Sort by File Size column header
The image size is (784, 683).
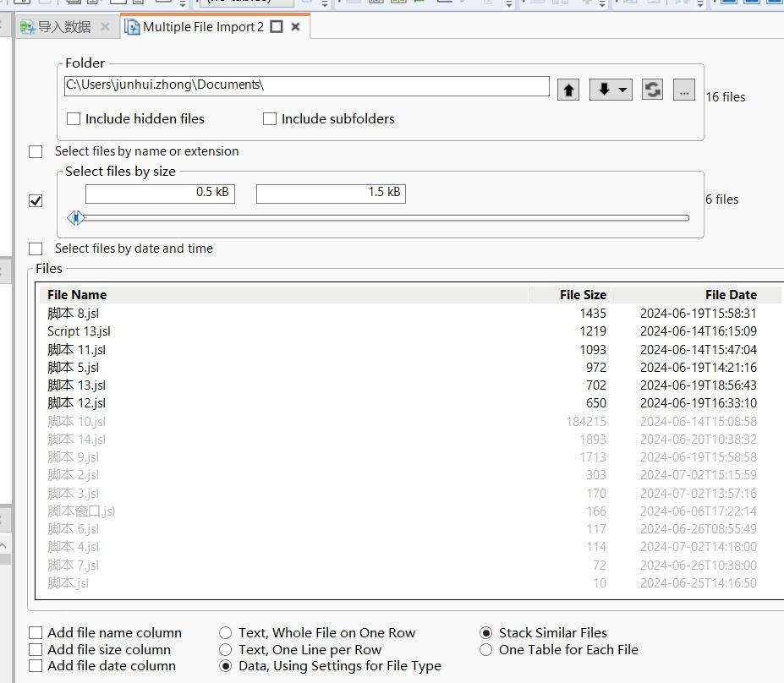pyautogui.click(x=569, y=295)
